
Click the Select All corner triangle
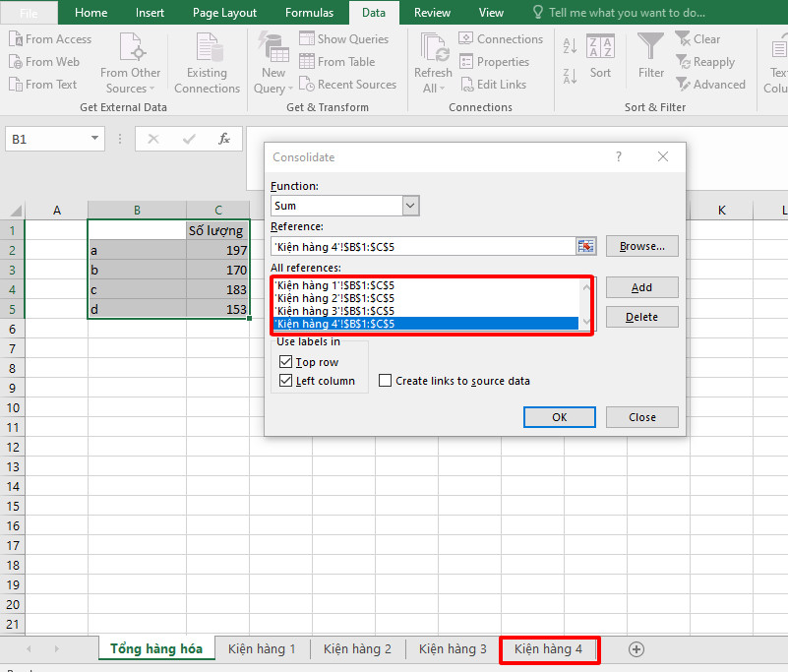(15, 211)
